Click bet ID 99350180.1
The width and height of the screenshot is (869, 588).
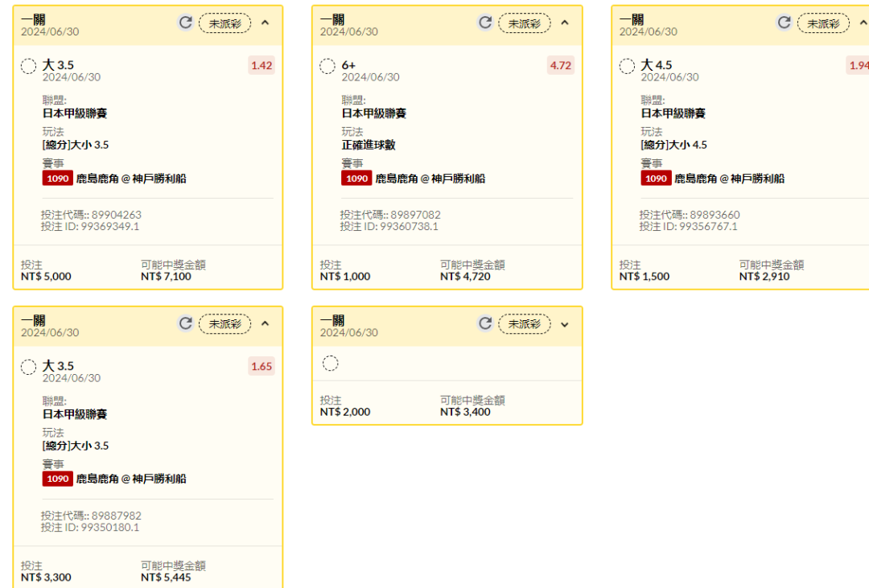(109, 527)
